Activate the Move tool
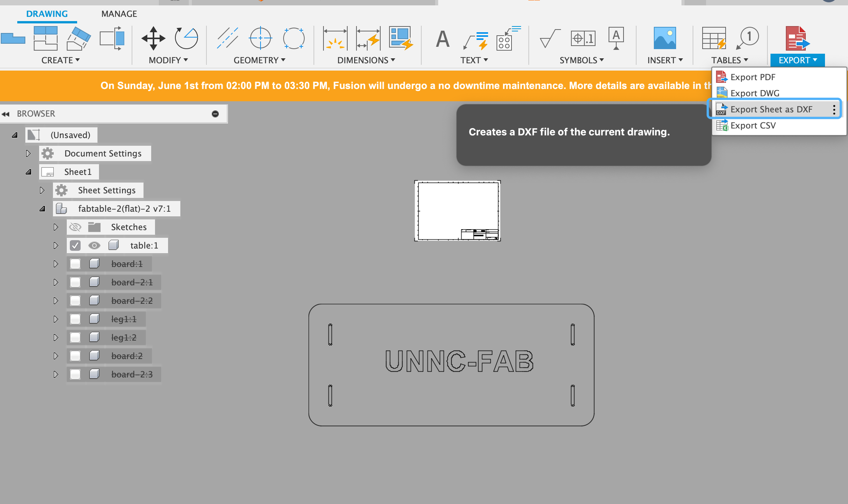Image resolution: width=848 pixels, height=504 pixels. pyautogui.click(x=153, y=38)
